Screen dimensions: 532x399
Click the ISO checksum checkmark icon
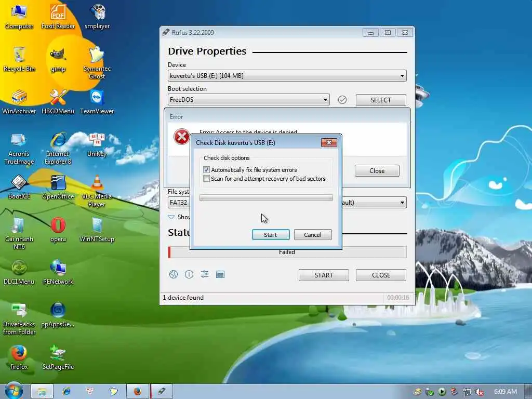pyautogui.click(x=342, y=100)
